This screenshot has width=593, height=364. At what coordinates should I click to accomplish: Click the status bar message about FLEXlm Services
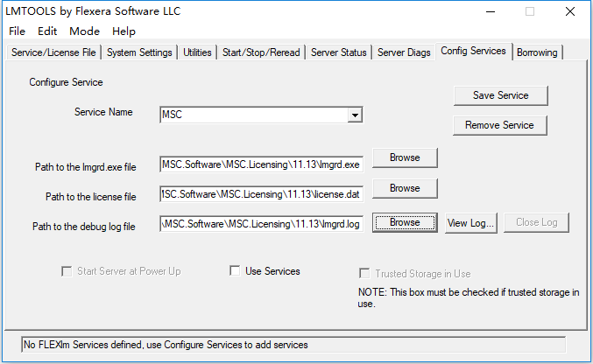pos(293,345)
